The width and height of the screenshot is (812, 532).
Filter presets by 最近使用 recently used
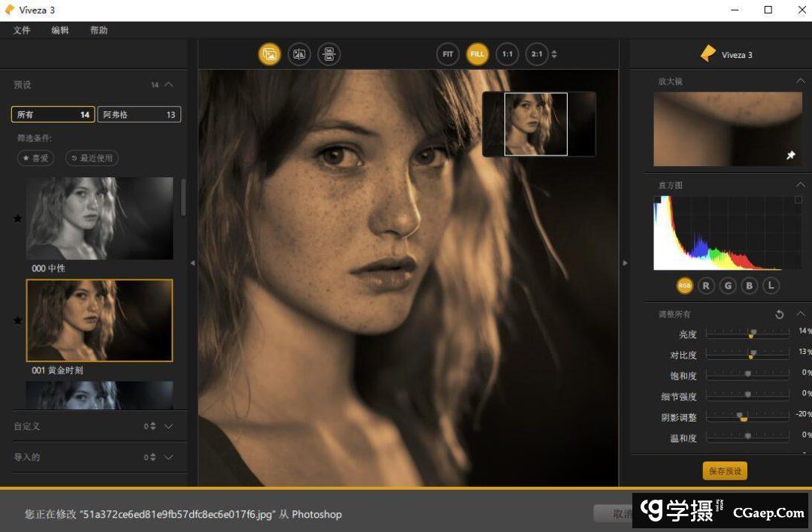[x=92, y=158]
